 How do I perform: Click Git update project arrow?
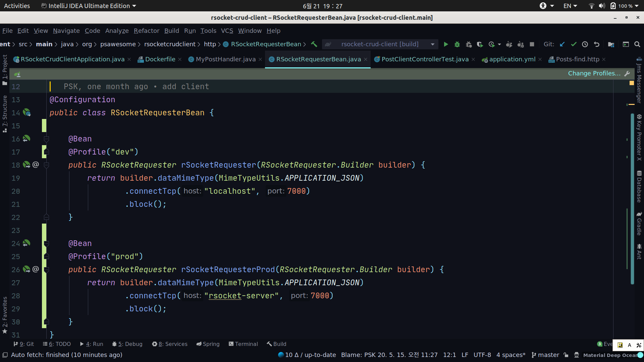[x=562, y=44]
